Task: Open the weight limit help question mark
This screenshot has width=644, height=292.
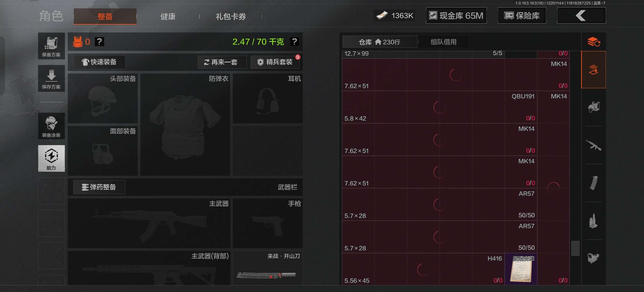Action: tap(294, 42)
